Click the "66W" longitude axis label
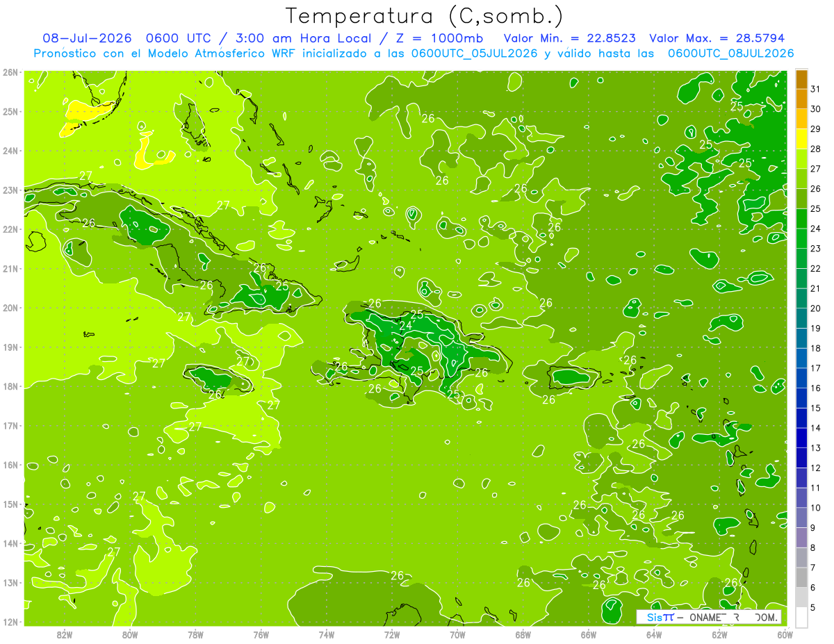The width and height of the screenshot is (834, 644). tap(588, 634)
